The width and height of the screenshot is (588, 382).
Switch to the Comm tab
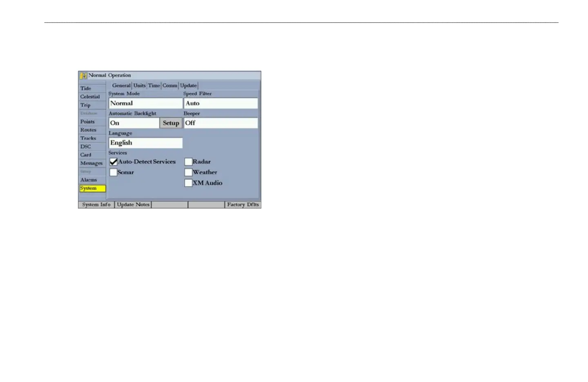click(x=170, y=85)
